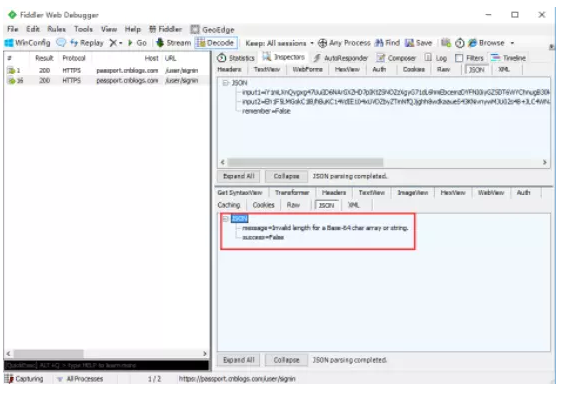Image resolution: width=567 pixels, height=395 pixels.
Task: Select the response Get SyntaxView tab
Action: tap(240, 192)
